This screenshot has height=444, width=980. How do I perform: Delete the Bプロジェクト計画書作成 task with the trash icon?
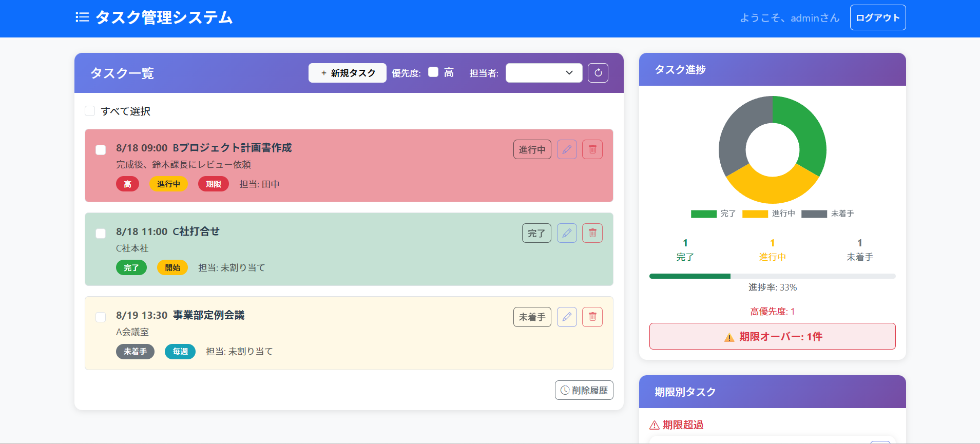point(592,149)
